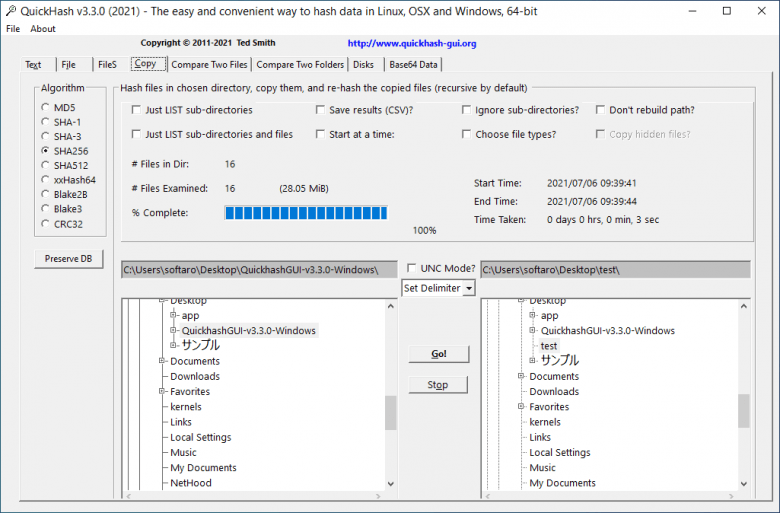This screenshot has width=780, height=513.
Task: Select My Documents in the destination tree
Action: tap(563, 483)
